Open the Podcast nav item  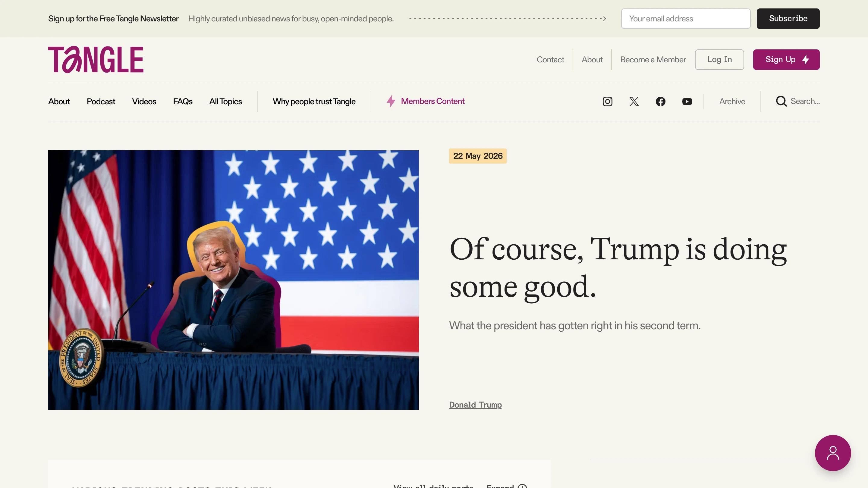(101, 102)
